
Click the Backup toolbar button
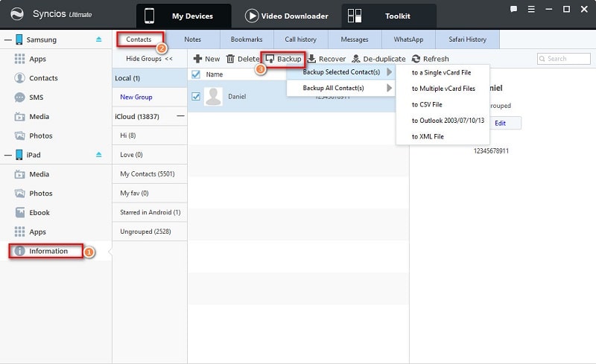tap(283, 59)
